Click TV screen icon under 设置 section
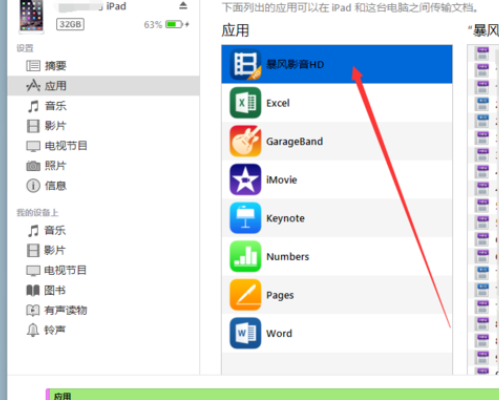The width and height of the screenshot is (499, 400). pos(33,146)
